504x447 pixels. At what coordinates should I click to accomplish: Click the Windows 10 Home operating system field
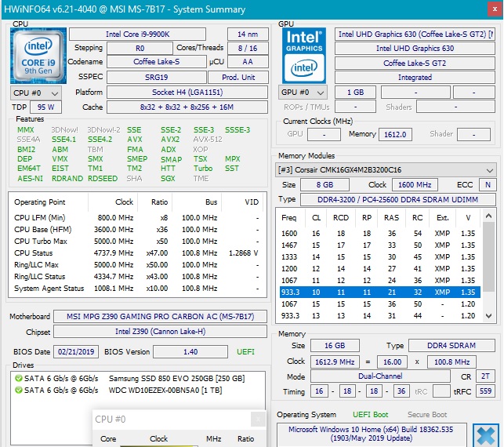click(371, 434)
